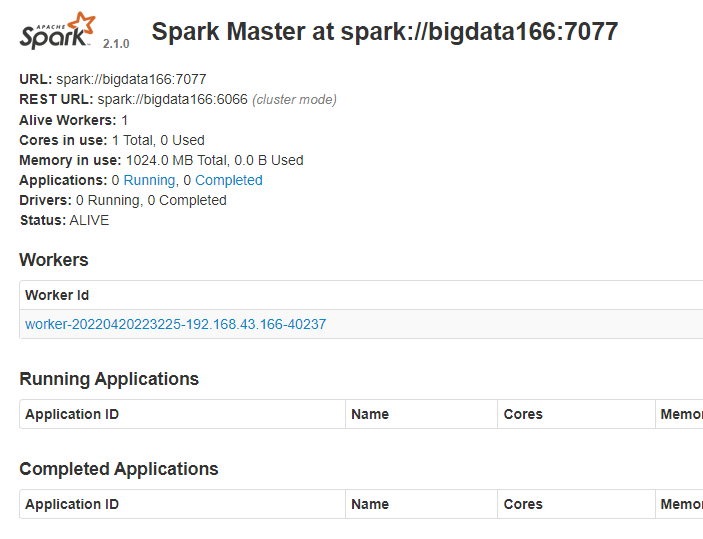The height and width of the screenshot is (539, 703).
Task: Click the Spark Master page title
Action: click(x=384, y=32)
